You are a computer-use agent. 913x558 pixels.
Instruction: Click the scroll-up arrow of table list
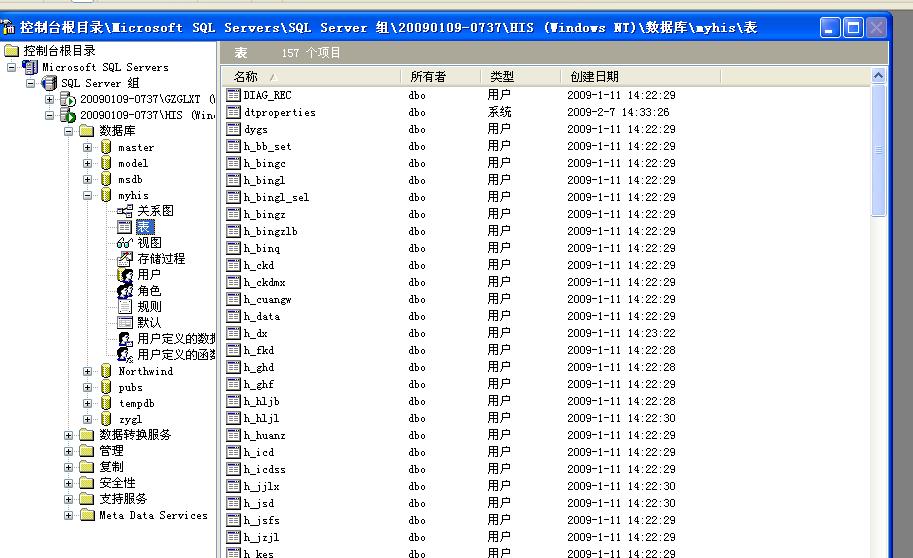[x=878, y=75]
